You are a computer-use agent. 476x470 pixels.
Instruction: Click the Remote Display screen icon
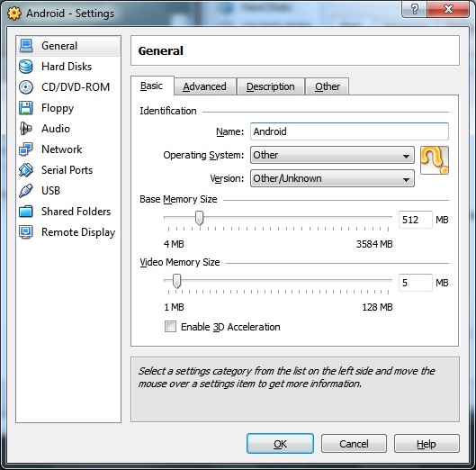tap(26, 232)
